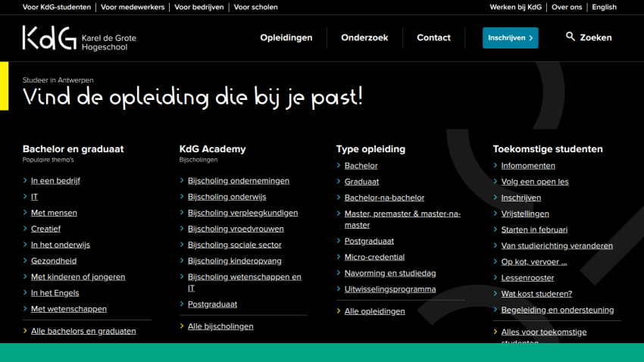The height and width of the screenshot is (362, 644).
Task: Open the Uitwisselingsprogramma link
Action: click(390, 289)
